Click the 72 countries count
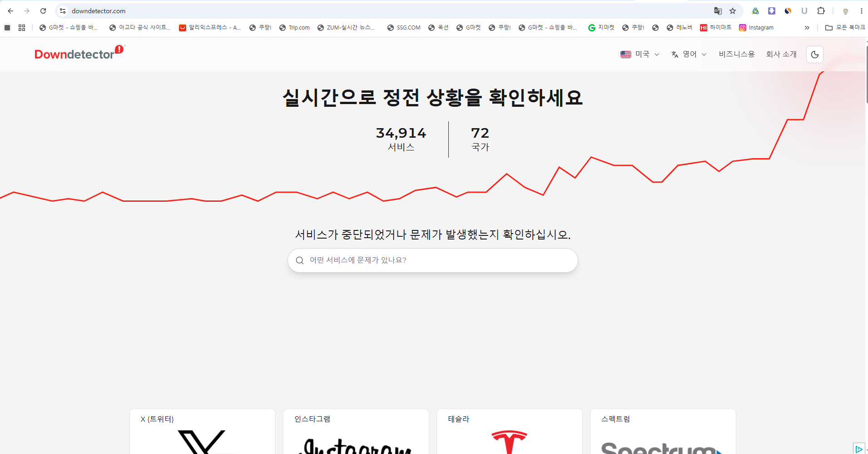Viewport: 868px width, 454px height. click(480, 133)
